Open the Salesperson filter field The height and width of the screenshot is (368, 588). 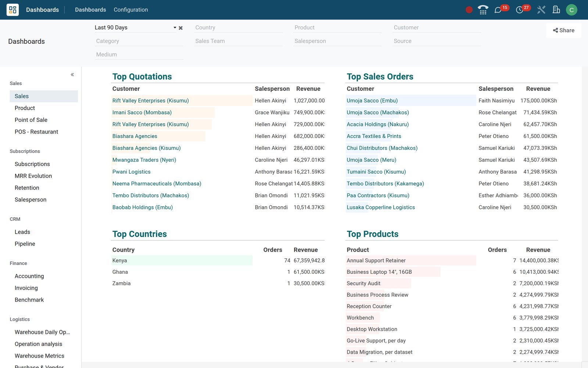click(337, 41)
